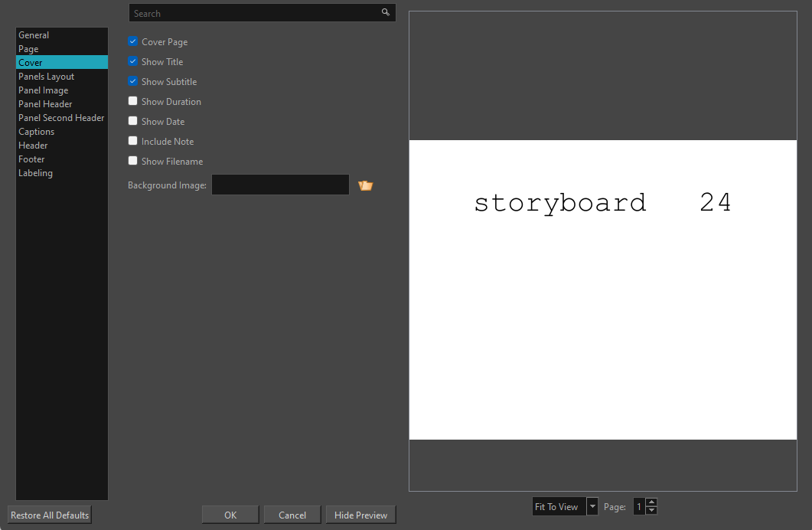Open the Panel Image settings
Image resolution: width=812 pixels, height=530 pixels.
[x=62, y=90]
